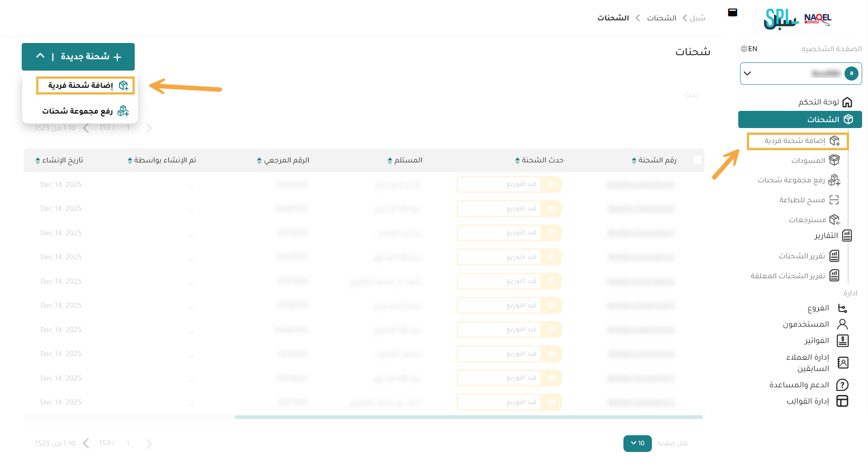Screen dimensions: 868x466
Task: Click the sidebar collapse icon beside logo
Action: 732,13
